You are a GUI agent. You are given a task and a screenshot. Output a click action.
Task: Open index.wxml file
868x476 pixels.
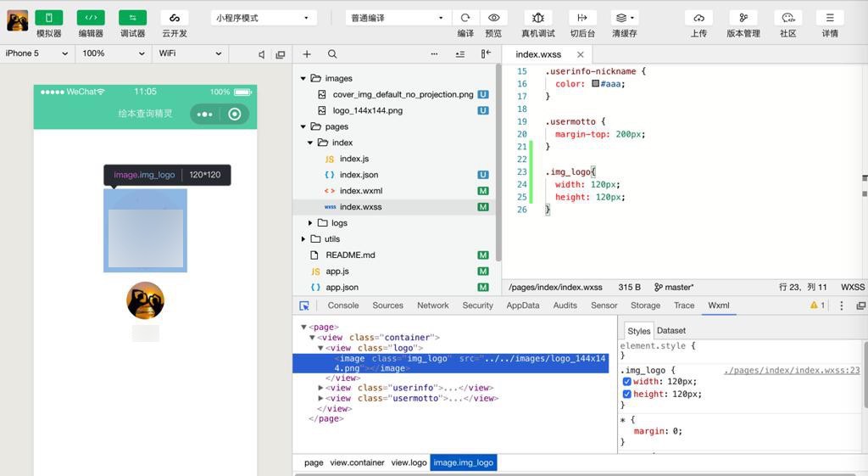pos(361,191)
